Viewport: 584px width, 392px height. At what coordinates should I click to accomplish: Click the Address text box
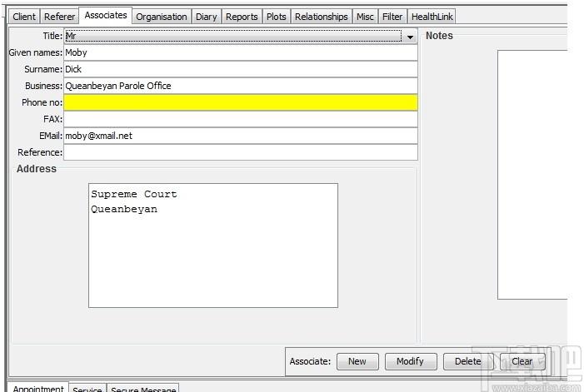point(213,246)
